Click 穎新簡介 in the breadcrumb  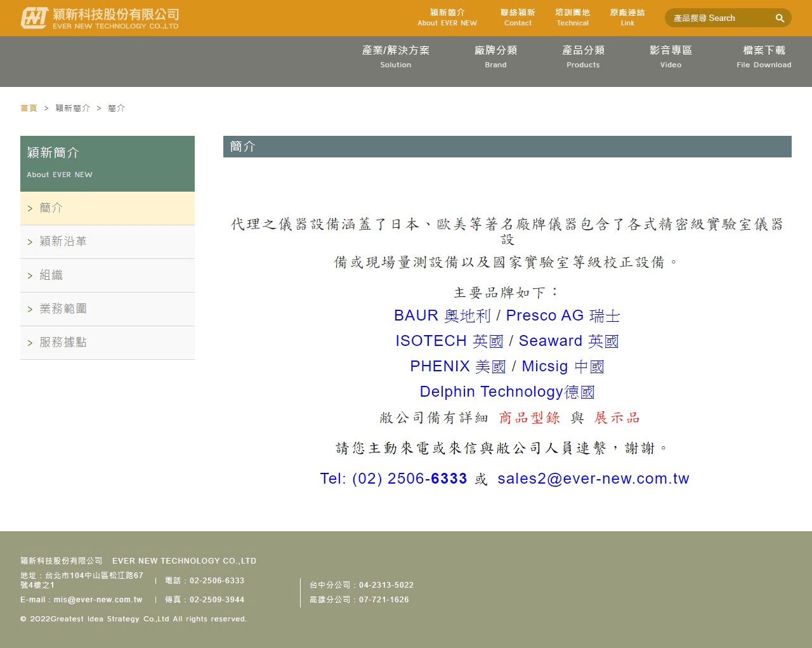click(x=72, y=109)
